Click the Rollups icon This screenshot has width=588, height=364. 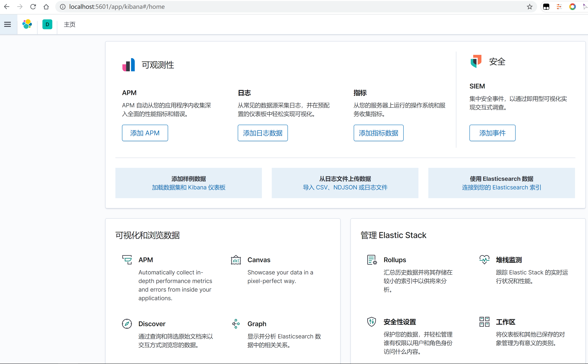(x=372, y=260)
